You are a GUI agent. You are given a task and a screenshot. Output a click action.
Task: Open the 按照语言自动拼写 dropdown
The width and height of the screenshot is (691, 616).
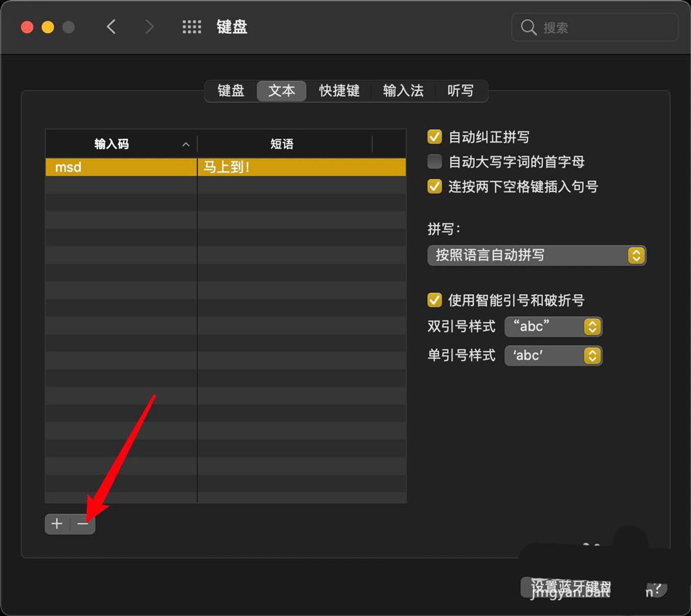click(x=536, y=256)
